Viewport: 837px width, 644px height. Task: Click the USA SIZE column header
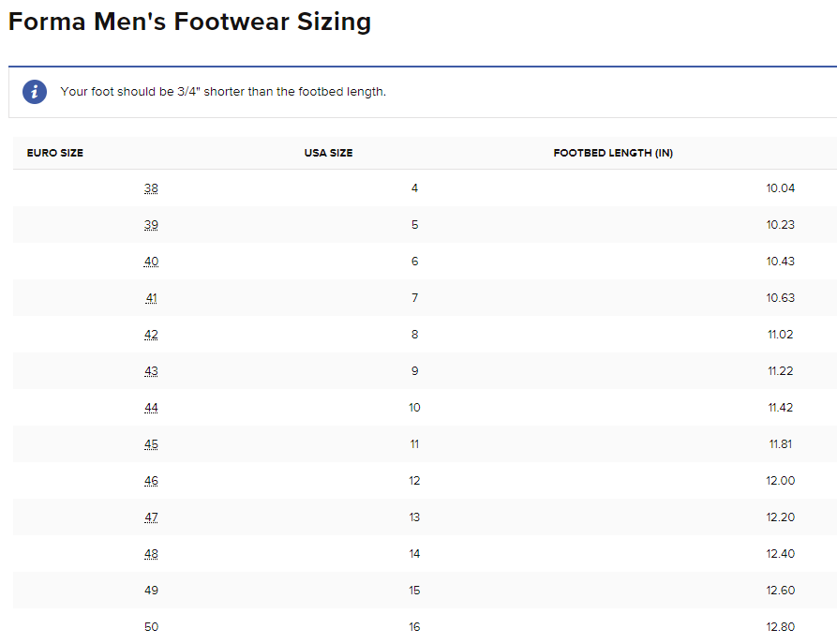click(x=328, y=153)
